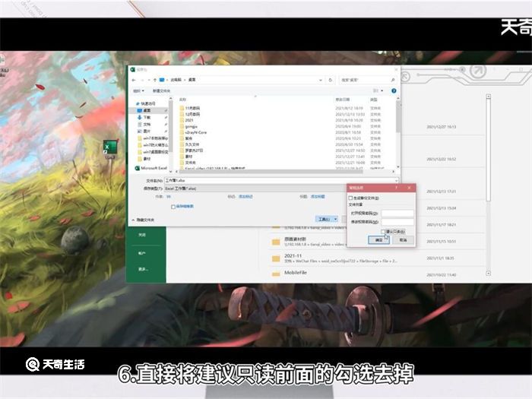Select the 2021 folder in file list
The image size is (532, 399).
point(187,120)
